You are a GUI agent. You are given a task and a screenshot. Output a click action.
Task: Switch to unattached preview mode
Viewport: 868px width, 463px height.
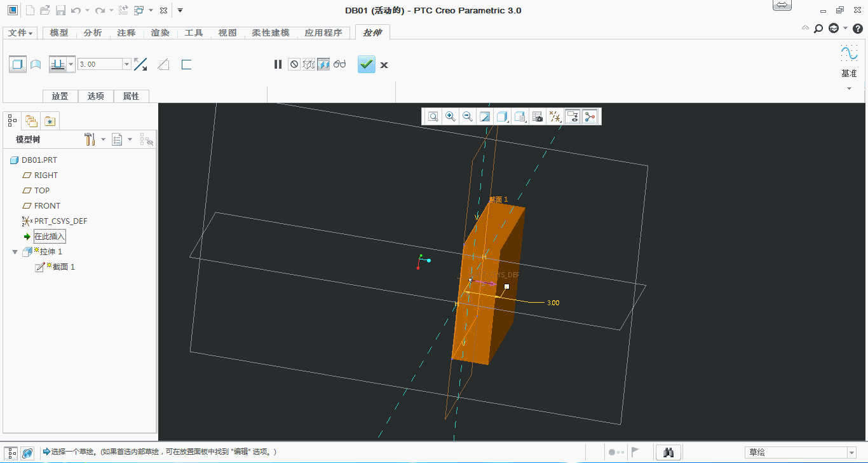tap(309, 64)
